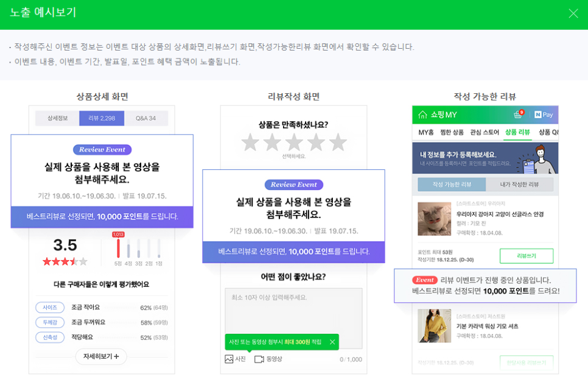Click the cat sunglasses product thumbnail
The width and height of the screenshot is (588, 382).
[x=434, y=219]
